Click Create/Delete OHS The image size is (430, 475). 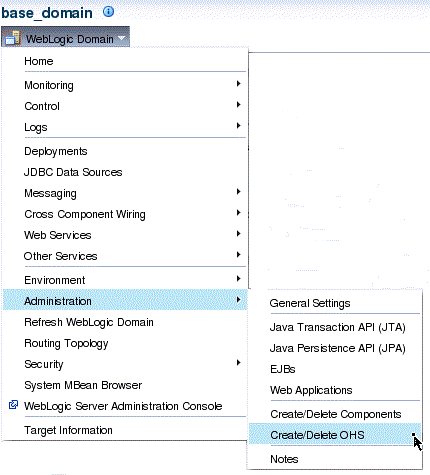click(x=335, y=434)
